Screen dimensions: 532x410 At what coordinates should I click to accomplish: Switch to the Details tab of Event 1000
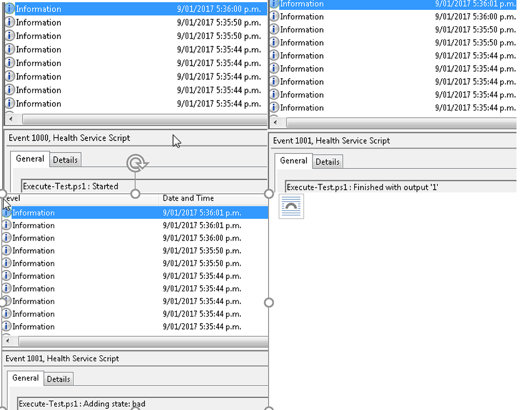click(x=65, y=160)
